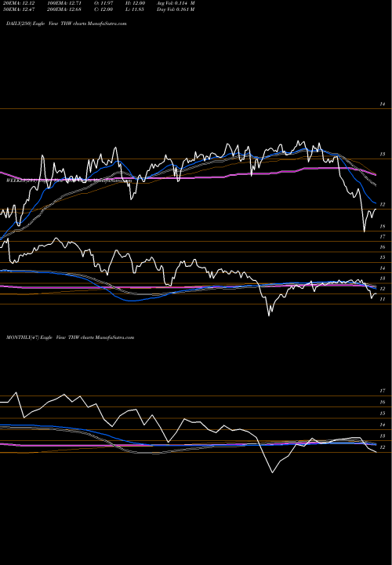
Task: Click the lowest trough of the monthly price line
Action: point(272,472)
